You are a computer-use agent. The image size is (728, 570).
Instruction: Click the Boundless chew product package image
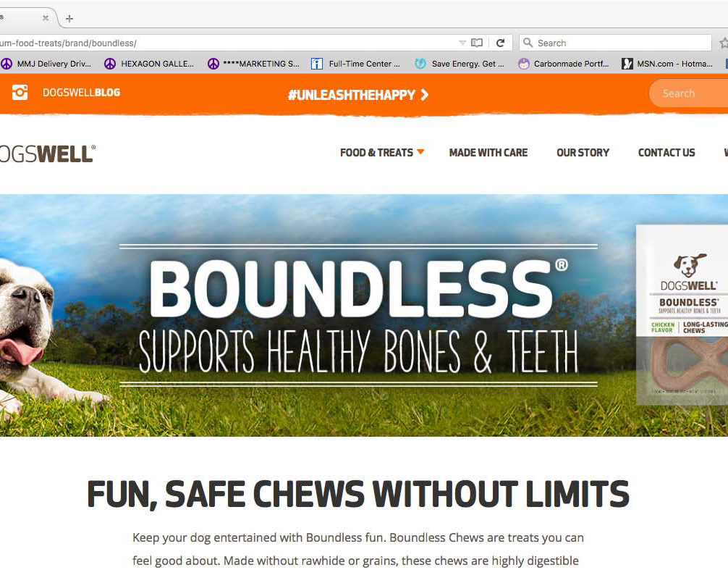[x=682, y=315]
